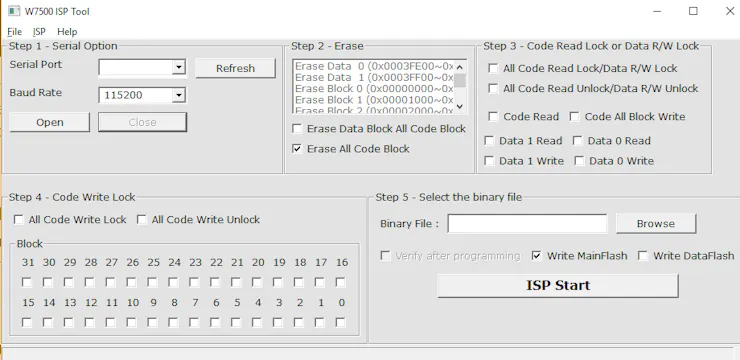
Task: Uncheck Erase All Code Block
Action: (297, 149)
